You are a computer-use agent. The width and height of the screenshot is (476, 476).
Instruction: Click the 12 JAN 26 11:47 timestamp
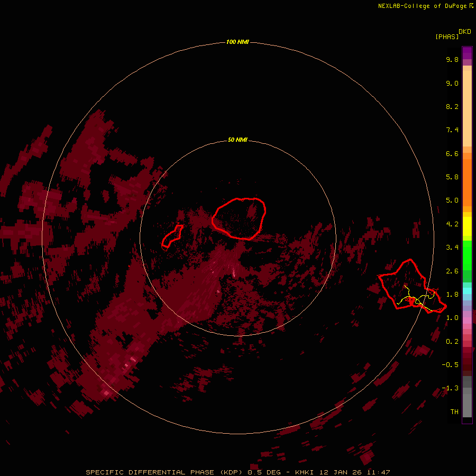pyautogui.click(x=354, y=472)
